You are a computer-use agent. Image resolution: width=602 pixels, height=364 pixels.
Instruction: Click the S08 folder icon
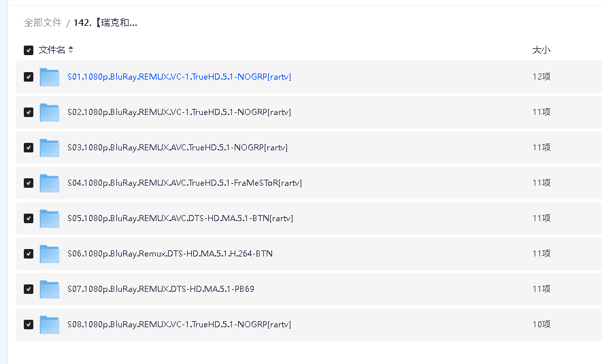(x=49, y=325)
